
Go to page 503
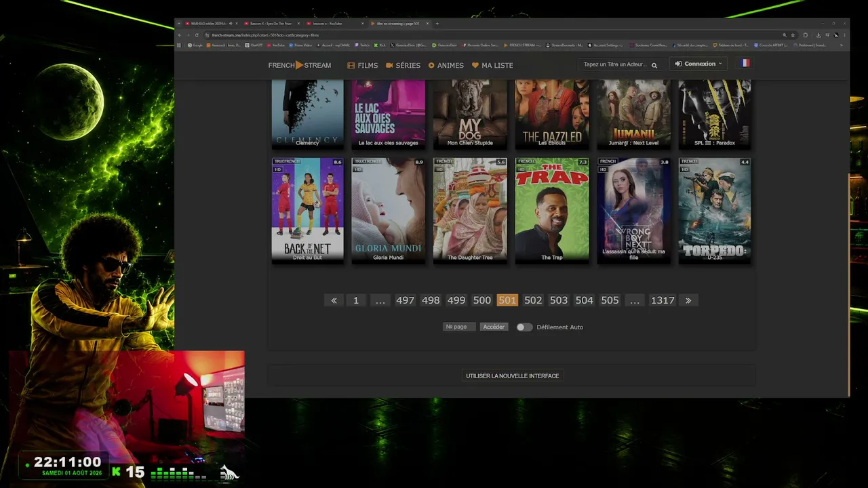point(559,300)
